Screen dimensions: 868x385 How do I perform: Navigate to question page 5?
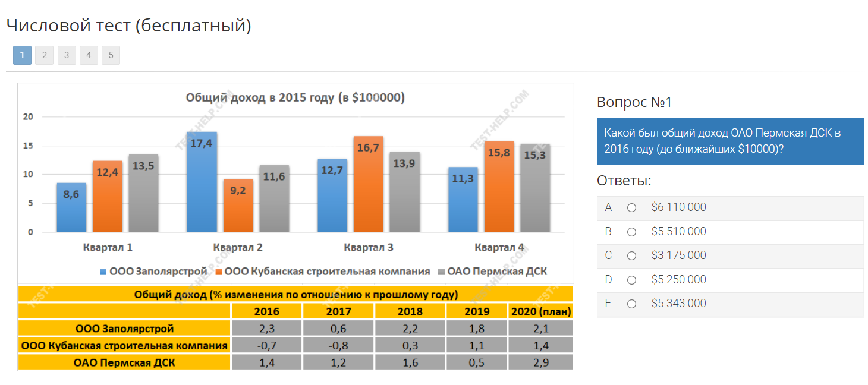(x=111, y=55)
